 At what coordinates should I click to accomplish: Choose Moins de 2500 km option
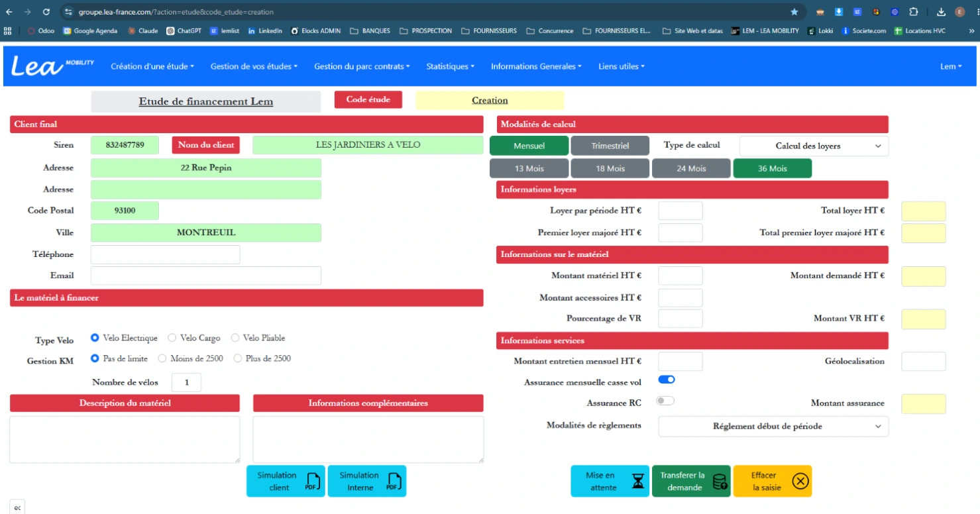[x=162, y=358]
